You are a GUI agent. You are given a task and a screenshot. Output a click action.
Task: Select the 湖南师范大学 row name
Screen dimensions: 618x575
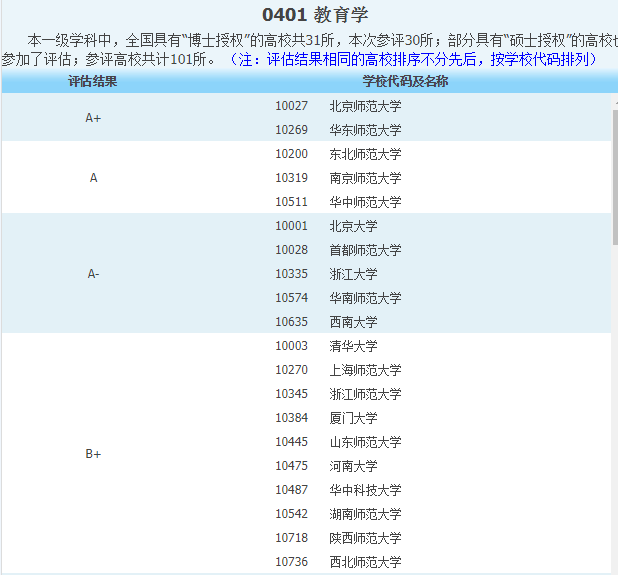click(x=365, y=514)
